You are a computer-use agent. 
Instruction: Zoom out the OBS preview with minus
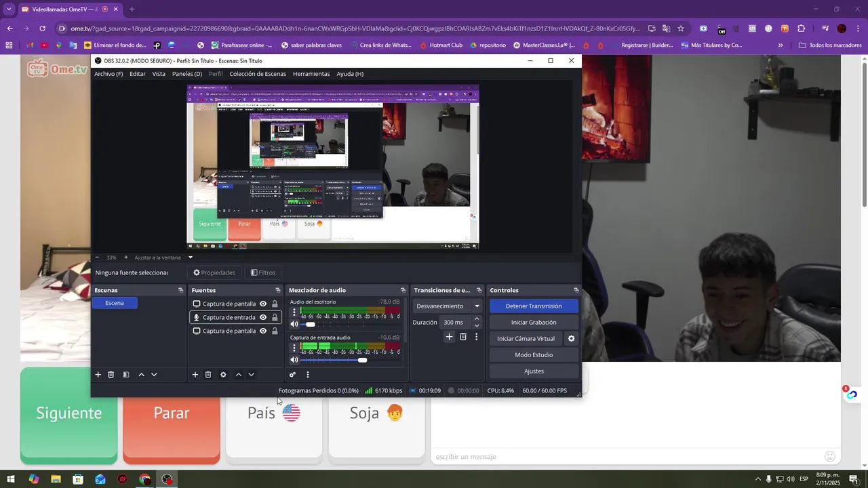[x=97, y=258]
